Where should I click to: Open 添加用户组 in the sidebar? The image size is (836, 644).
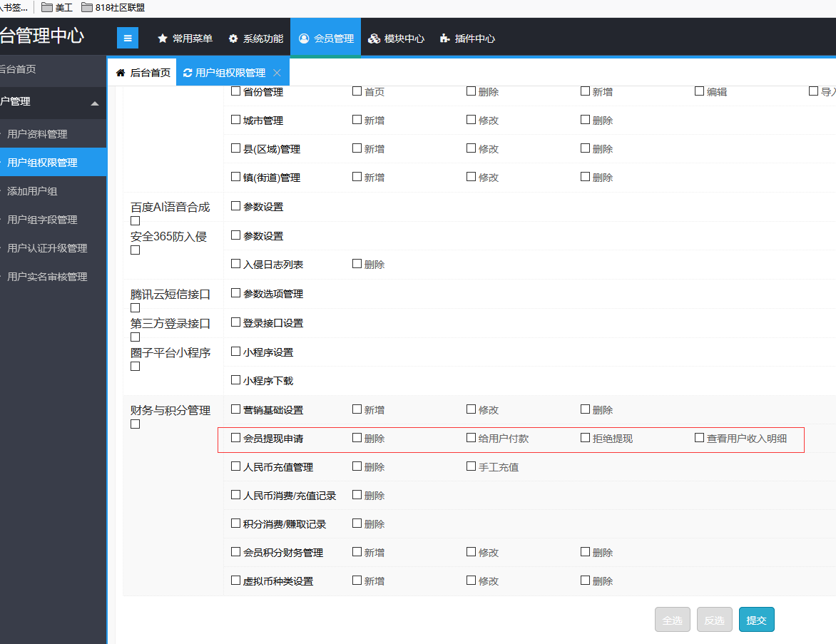[32, 191]
